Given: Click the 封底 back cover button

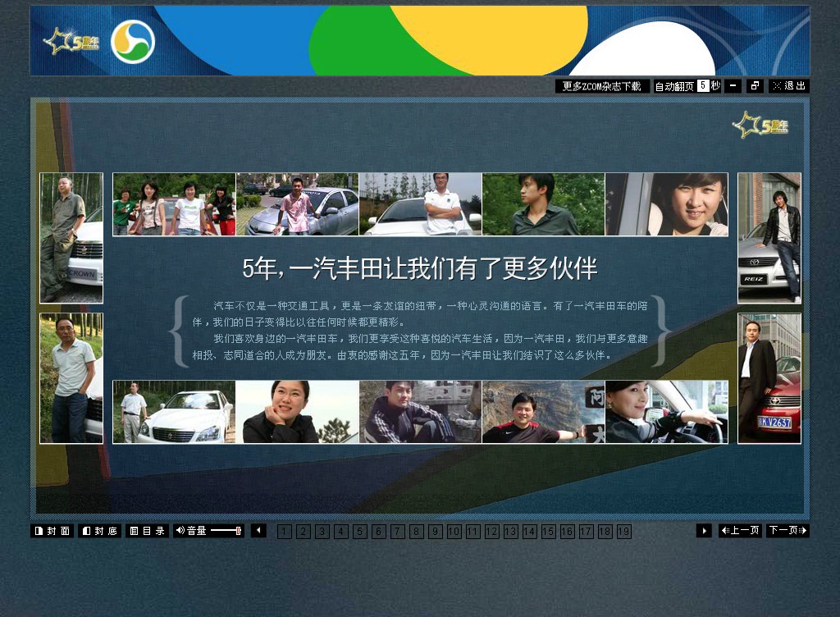Looking at the screenshot, I should pos(99,531).
